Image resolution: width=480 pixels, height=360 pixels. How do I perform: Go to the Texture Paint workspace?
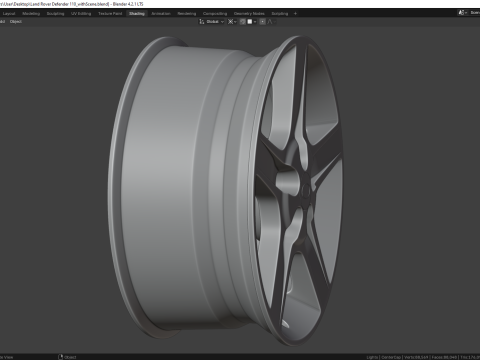click(110, 14)
